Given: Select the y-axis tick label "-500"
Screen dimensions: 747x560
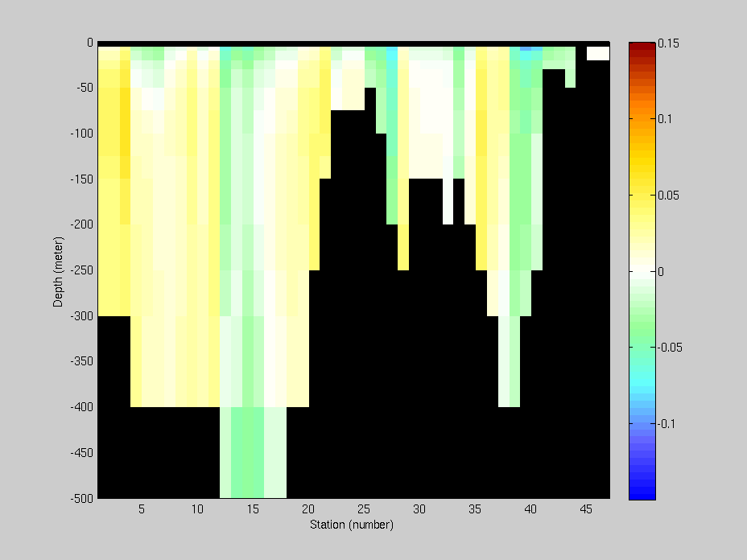Looking at the screenshot, I should (82, 499).
